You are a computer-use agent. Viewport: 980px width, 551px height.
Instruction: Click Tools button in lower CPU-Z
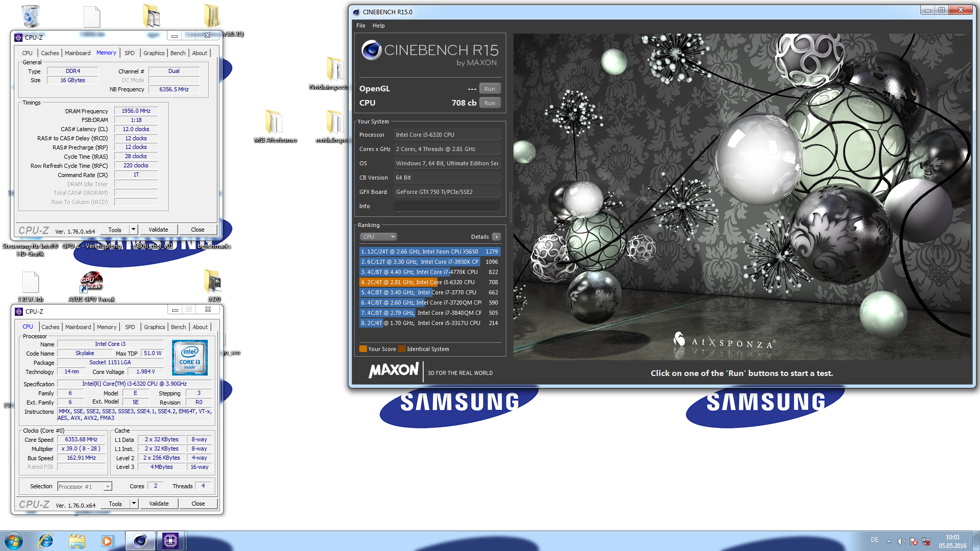tap(115, 504)
